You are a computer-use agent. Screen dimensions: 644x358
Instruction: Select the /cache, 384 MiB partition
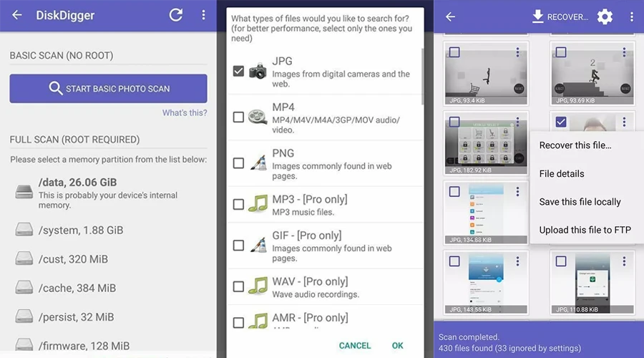pyautogui.click(x=109, y=288)
